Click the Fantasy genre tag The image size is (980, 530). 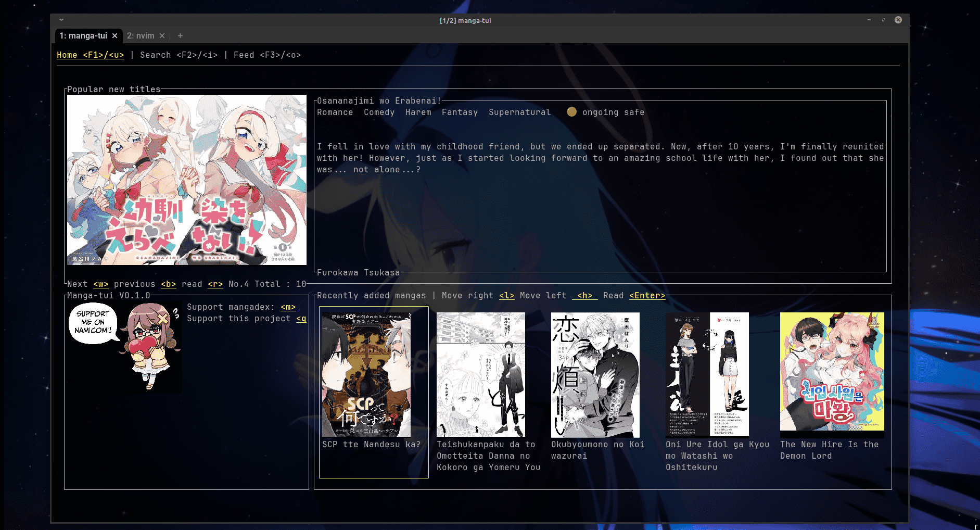click(460, 112)
